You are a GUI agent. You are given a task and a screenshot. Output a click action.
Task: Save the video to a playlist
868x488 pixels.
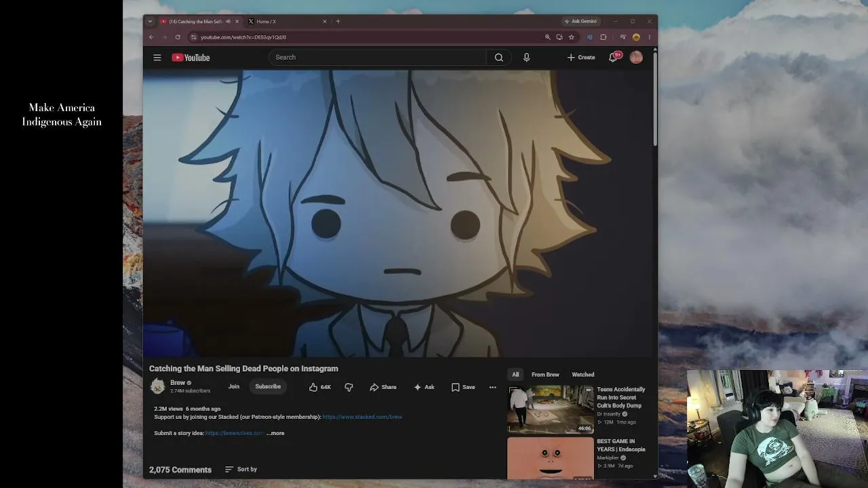click(x=463, y=387)
